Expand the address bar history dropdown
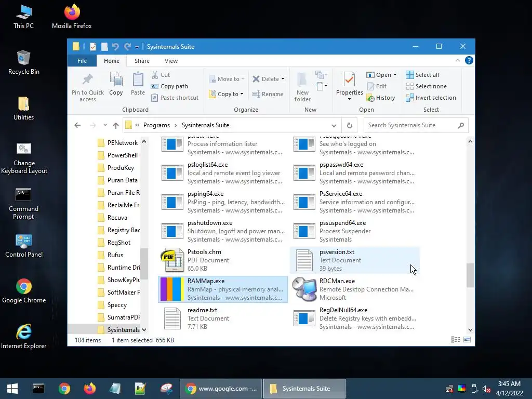 pos(334,126)
